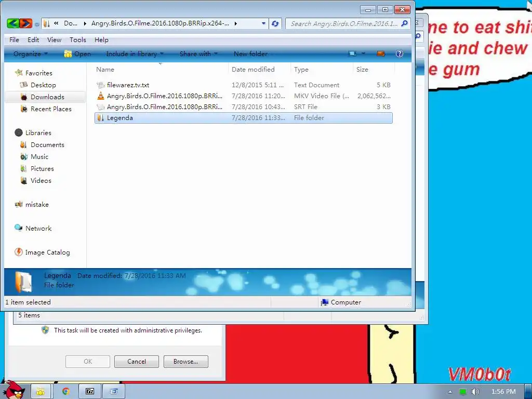
Task: Click New folder button
Action: 250,54
